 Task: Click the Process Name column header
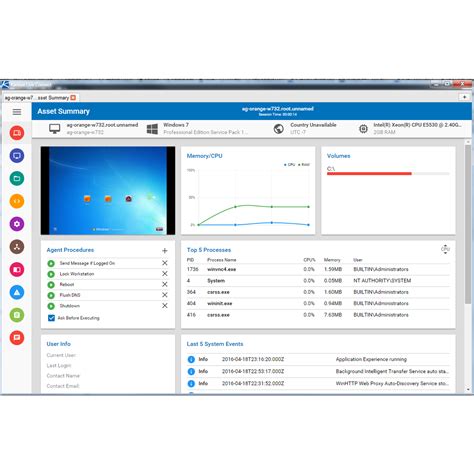click(222, 260)
